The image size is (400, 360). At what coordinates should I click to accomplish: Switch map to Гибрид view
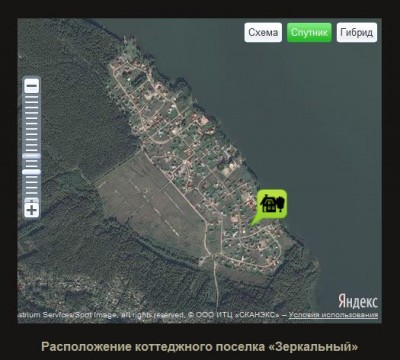(x=357, y=33)
